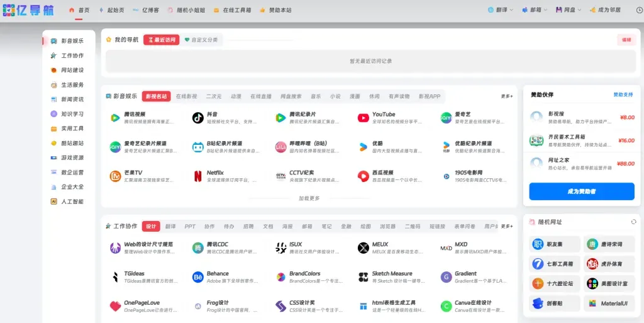Click the CCTV纪实 icon

tap(280, 176)
